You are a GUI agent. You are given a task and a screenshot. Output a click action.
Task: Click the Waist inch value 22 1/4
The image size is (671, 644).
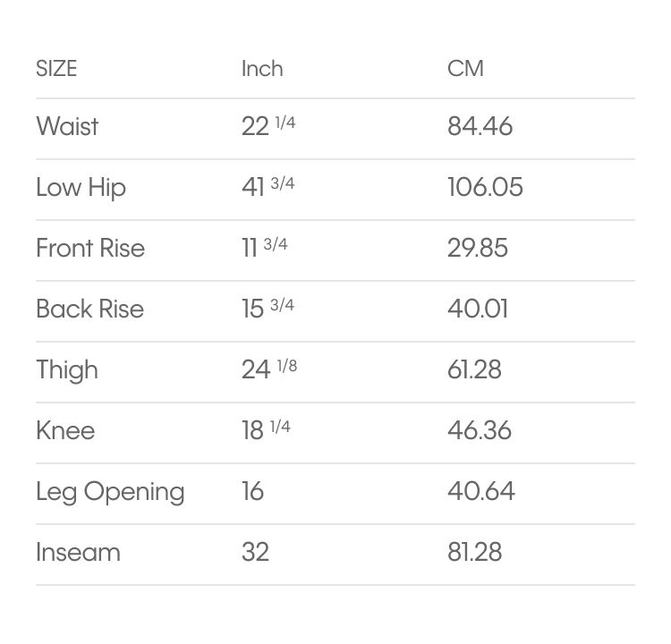coord(268,126)
